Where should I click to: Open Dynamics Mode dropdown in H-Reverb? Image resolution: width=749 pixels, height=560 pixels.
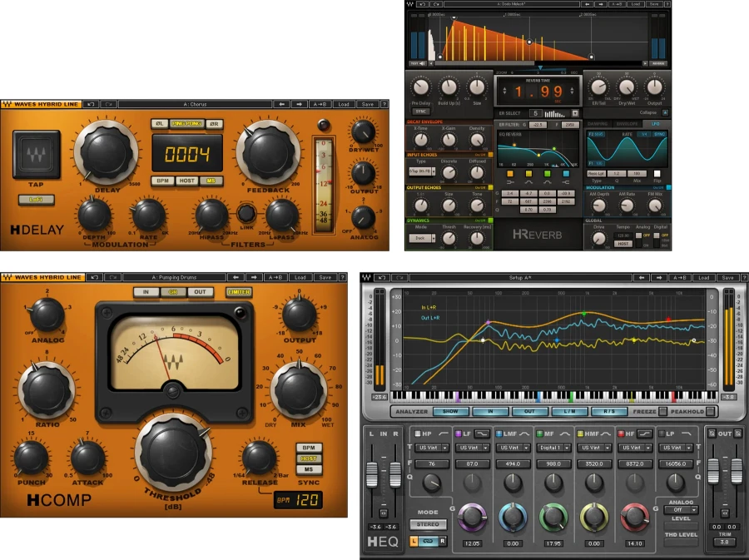(x=422, y=238)
